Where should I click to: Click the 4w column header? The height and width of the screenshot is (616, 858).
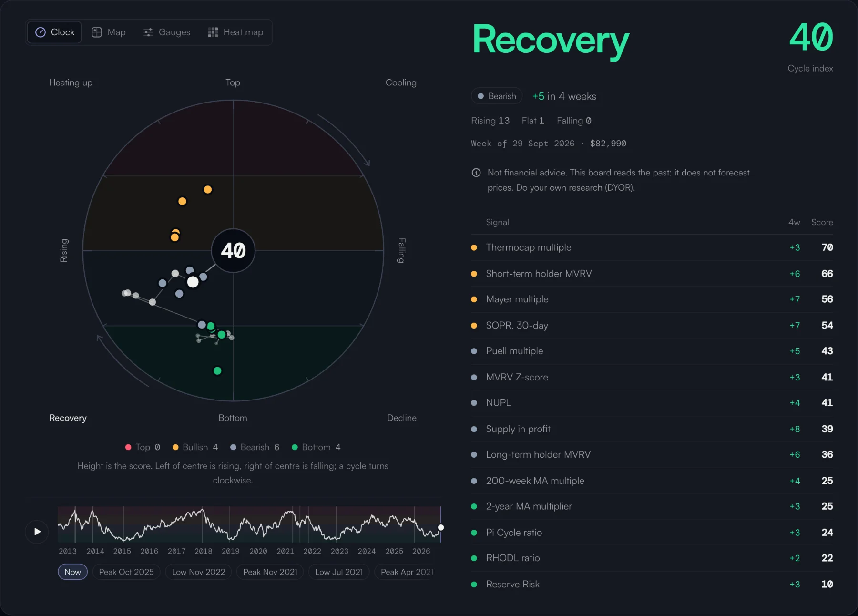tap(794, 222)
